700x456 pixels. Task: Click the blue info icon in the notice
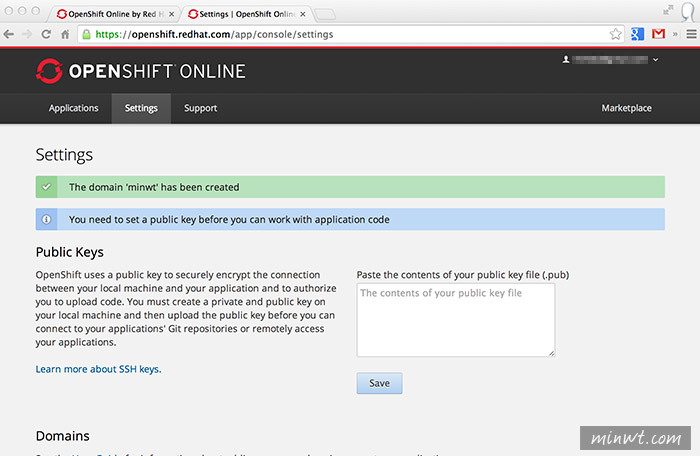(x=46, y=219)
